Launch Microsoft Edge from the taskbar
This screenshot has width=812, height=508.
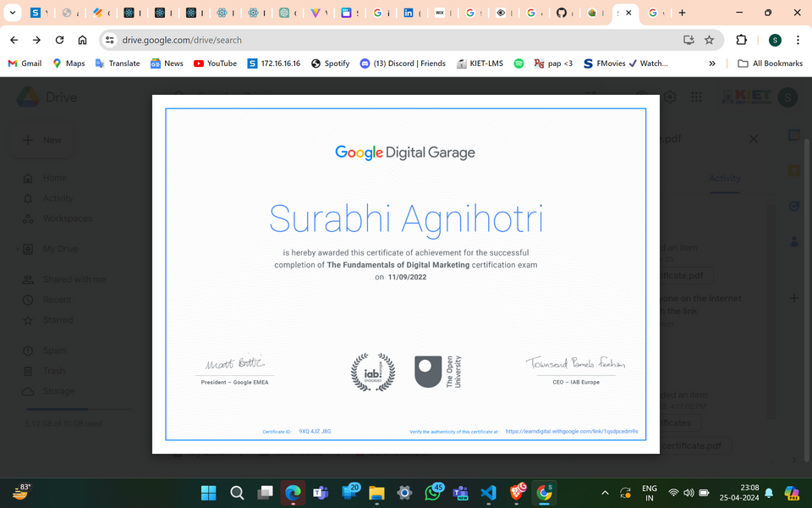(x=293, y=493)
